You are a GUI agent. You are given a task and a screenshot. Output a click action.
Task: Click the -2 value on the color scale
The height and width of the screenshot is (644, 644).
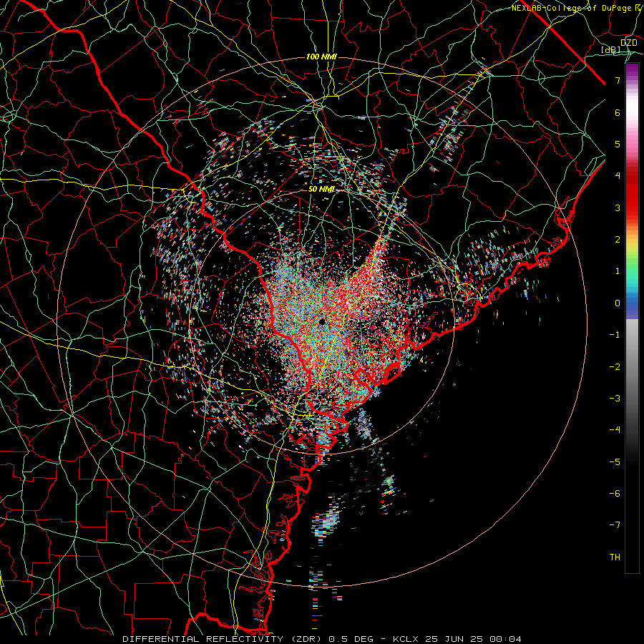click(x=615, y=367)
